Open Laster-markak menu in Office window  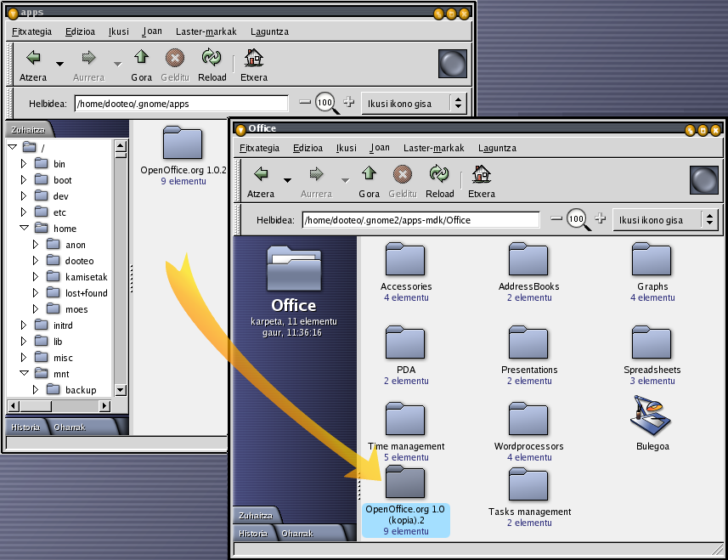click(x=433, y=148)
